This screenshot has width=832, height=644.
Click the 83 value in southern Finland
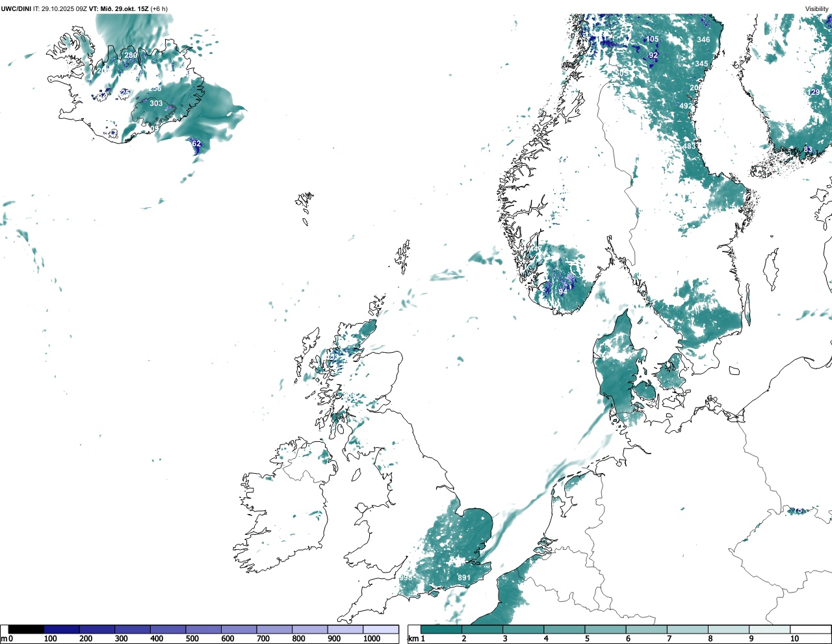click(x=808, y=149)
